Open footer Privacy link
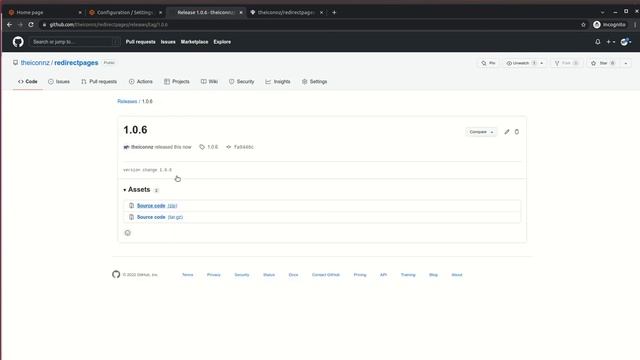Screen dimensions: 640x360 (213, 275)
